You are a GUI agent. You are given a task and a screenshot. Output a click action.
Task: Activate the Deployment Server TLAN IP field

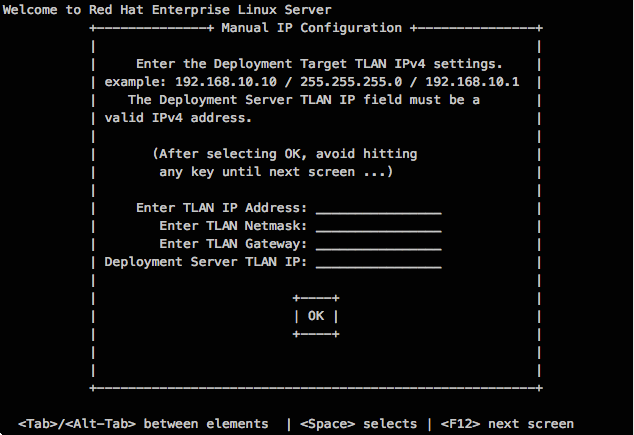[378, 262]
